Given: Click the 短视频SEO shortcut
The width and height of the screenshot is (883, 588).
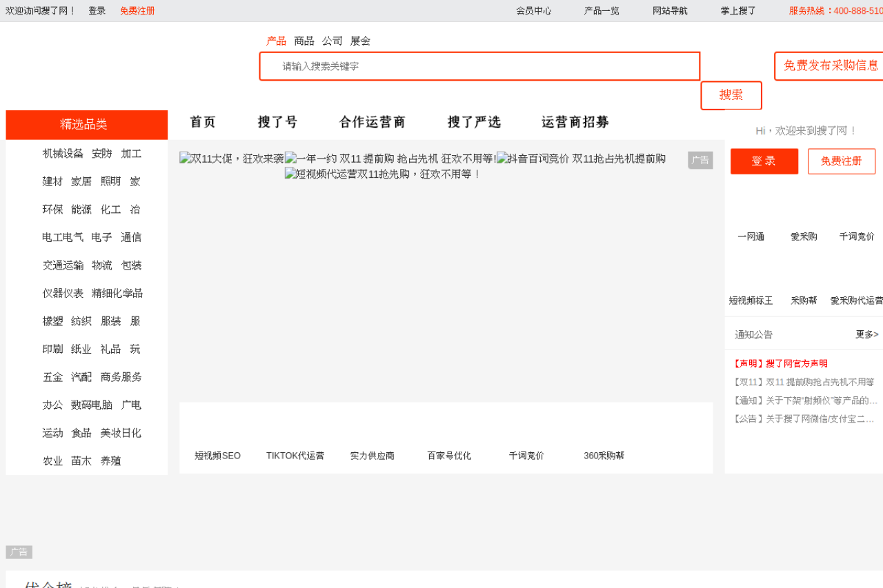Looking at the screenshot, I should tap(217, 456).
